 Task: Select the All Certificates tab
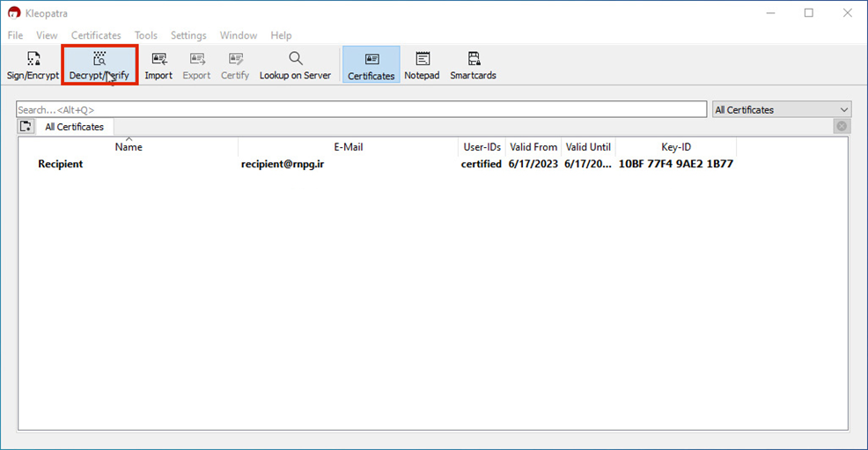pos(74,127)
